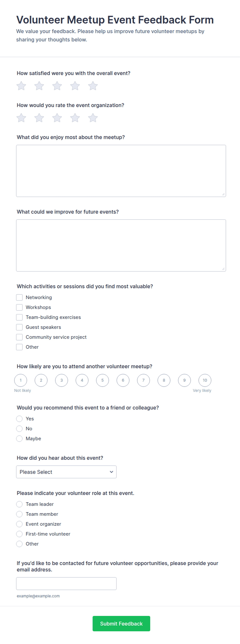Focus the email address input field

tap(66, 584)
